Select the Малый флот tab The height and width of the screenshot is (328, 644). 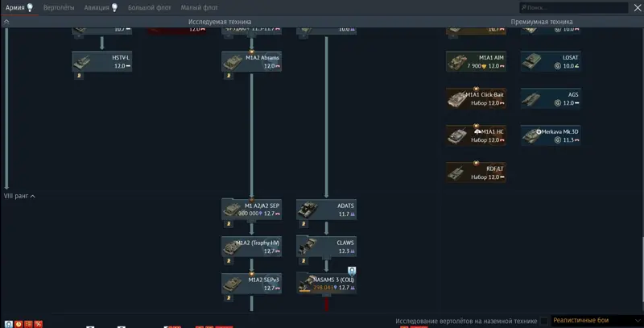(x=199, y=7)
